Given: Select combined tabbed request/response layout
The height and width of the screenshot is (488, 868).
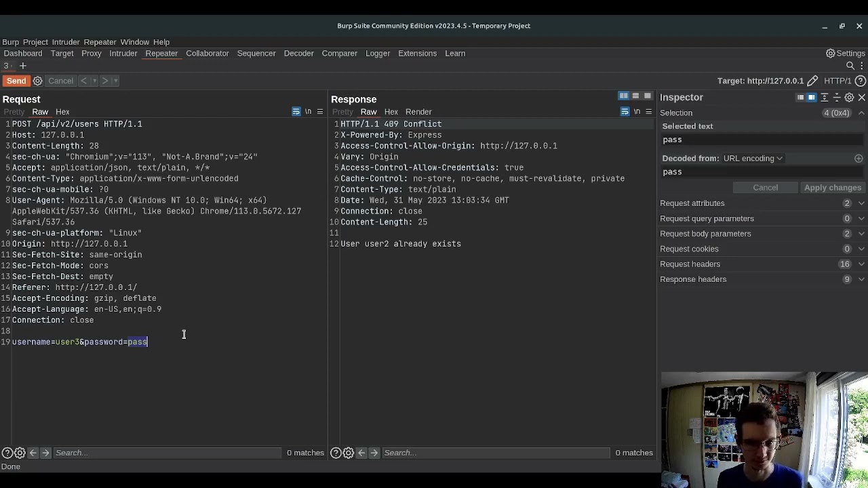Looking at the screenshot, I should pyautogui.click(x=648, y=96).
